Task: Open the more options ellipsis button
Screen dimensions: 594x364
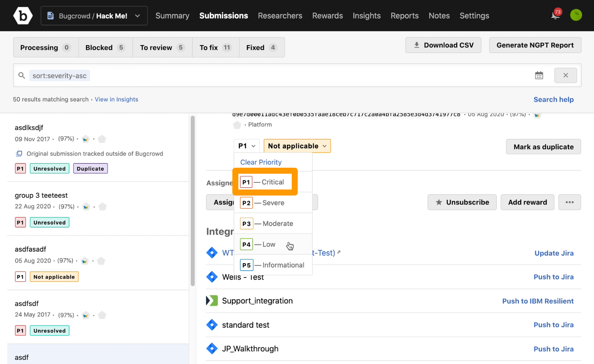Action: 570,202
